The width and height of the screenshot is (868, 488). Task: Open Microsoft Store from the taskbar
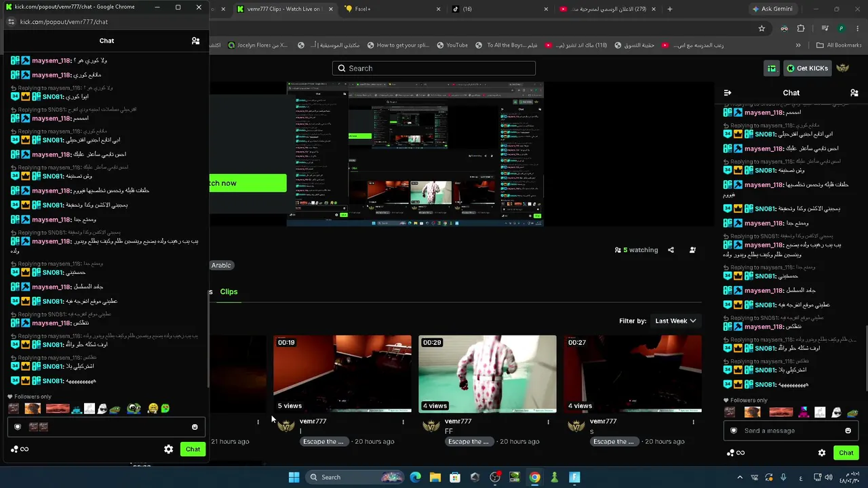(455, 477)
